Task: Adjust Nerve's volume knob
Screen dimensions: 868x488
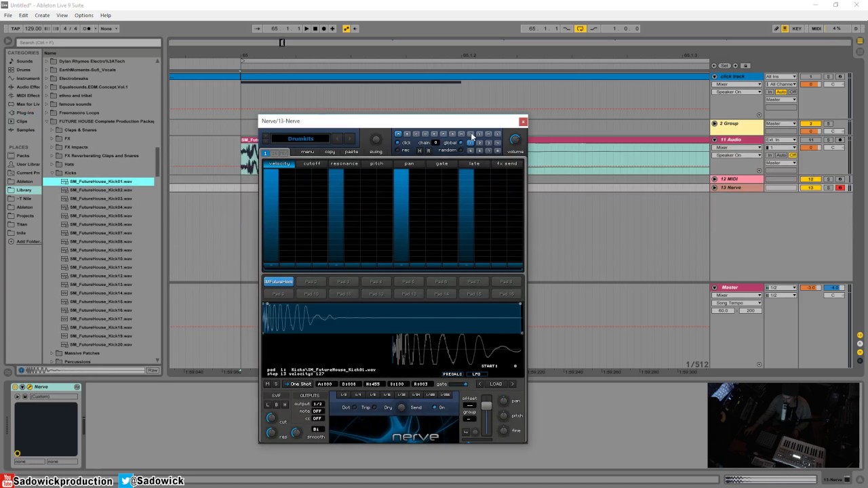Action: pos(515,140)
